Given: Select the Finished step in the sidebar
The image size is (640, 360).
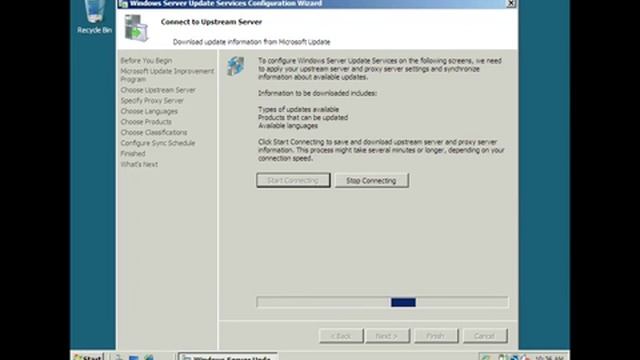Looking at the screenshot, I should tap(133, 153).
